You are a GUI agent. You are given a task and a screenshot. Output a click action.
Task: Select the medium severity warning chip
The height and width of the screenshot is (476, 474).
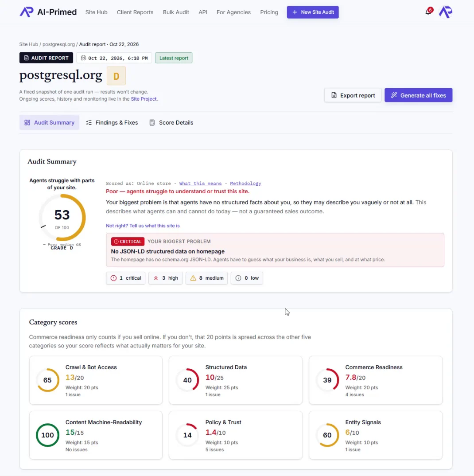(x=206, y=278)
